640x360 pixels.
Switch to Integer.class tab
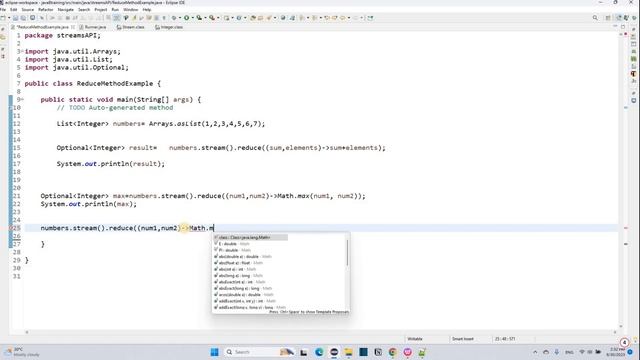[x=169, y=27]
